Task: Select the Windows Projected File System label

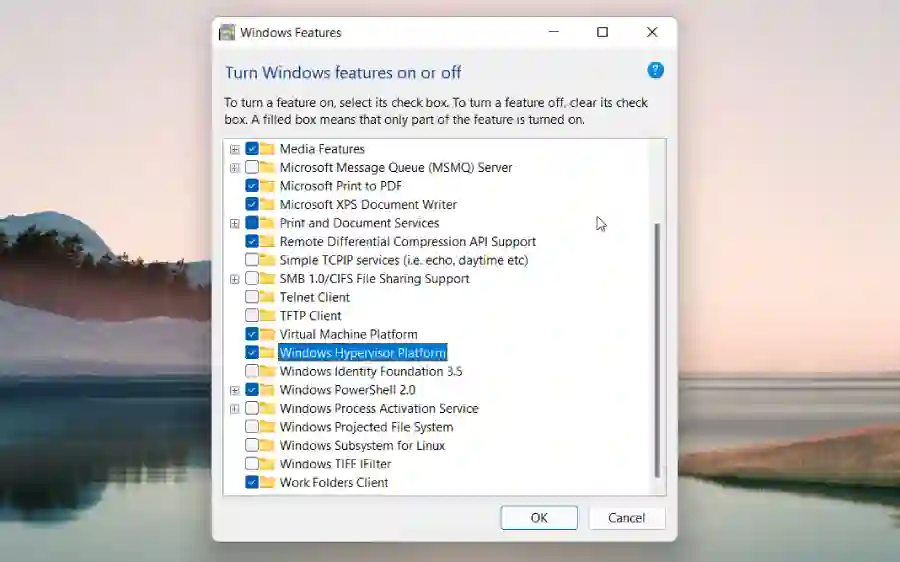Action: click(366, 427)
